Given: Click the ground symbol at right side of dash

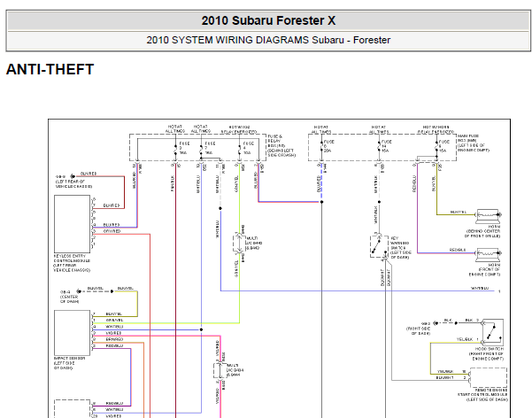Looking at the screenshot, I should pos(436,322).
